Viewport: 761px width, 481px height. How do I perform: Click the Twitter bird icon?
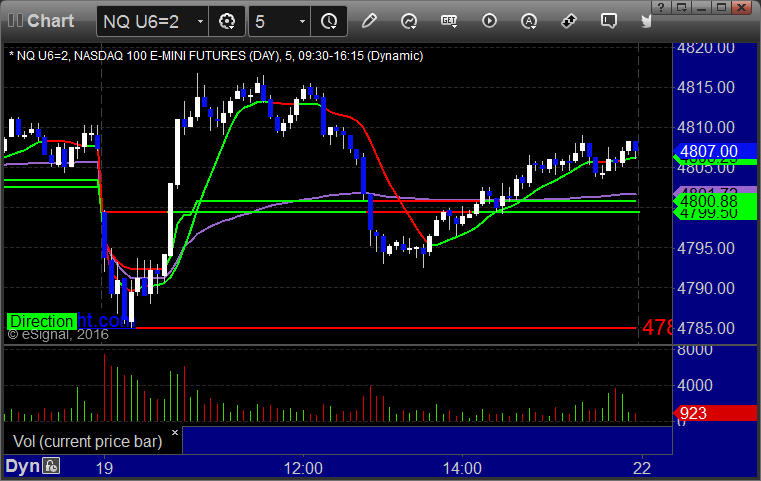646,21
